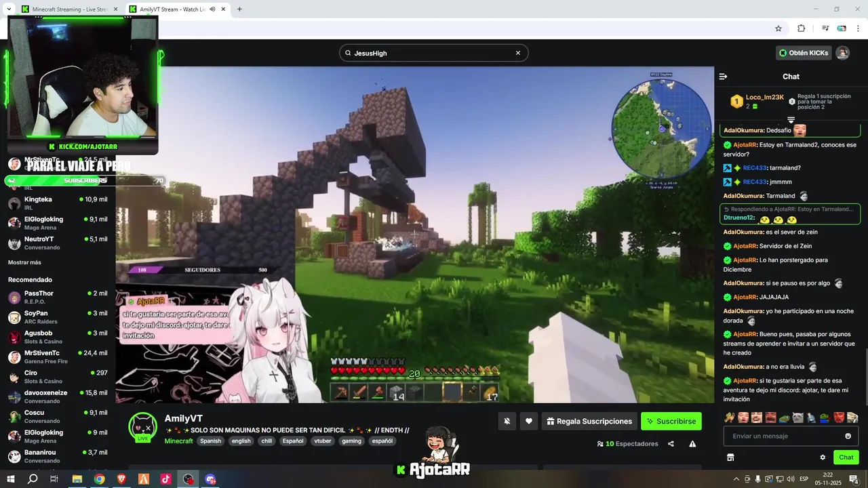The height and width of the screenshot is (488, 868).
Task: Open File Explorer from taskbar
Action: tap(77, 479)
